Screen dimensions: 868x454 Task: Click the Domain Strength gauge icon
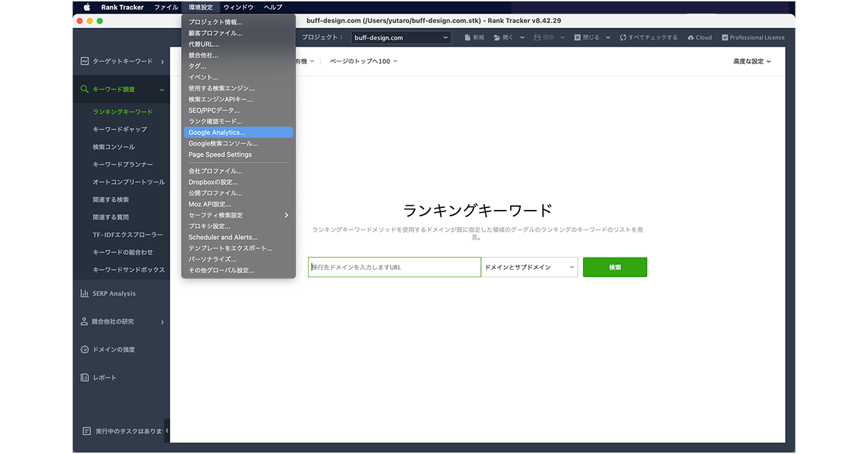pyautogui.click(x=85, y=350)
